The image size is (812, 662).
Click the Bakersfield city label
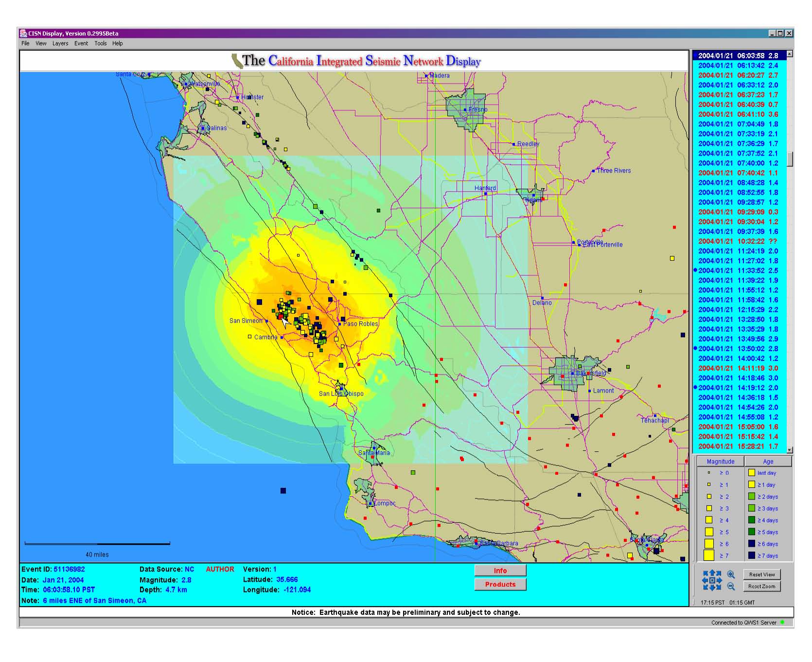point(591,373)
